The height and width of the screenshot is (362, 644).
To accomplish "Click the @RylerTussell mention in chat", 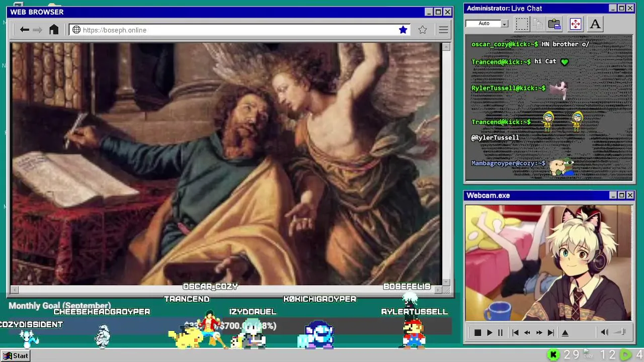I will coord(495,137).
